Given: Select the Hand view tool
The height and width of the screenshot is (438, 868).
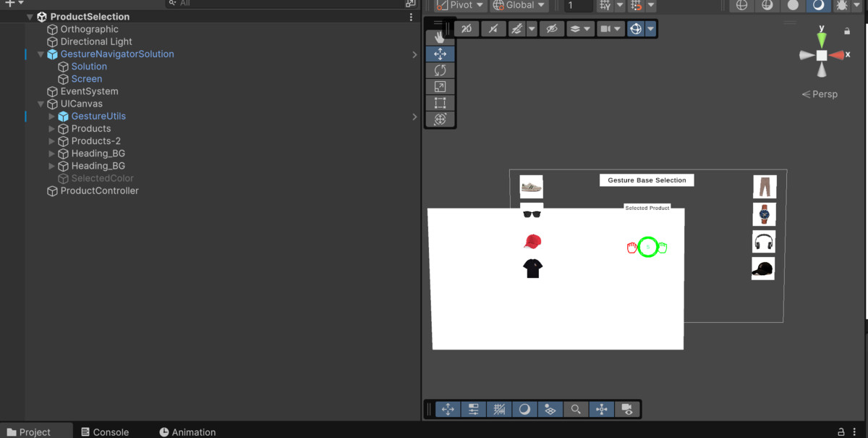Looking at the screenshot, I should (x=440, y=37).
